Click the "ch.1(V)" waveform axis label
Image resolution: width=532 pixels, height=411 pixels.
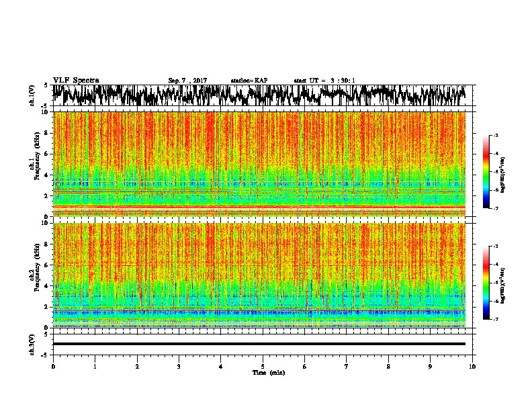(x=32, y=95)
